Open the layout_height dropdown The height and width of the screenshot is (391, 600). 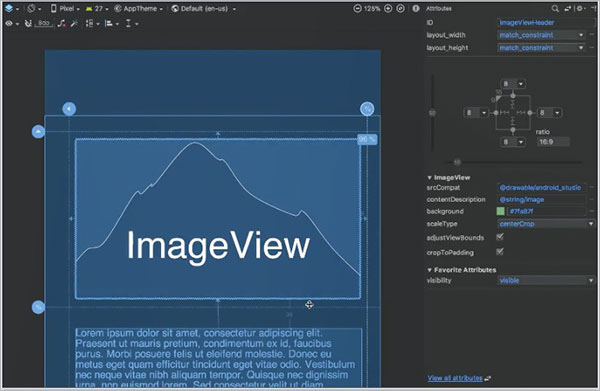[x=541, y=48]
